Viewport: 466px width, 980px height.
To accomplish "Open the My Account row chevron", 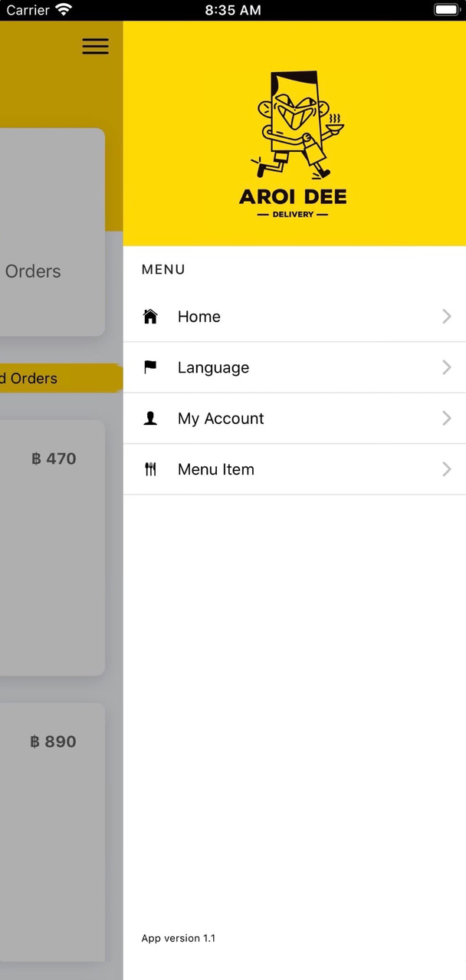I will (x=446, y=419).
